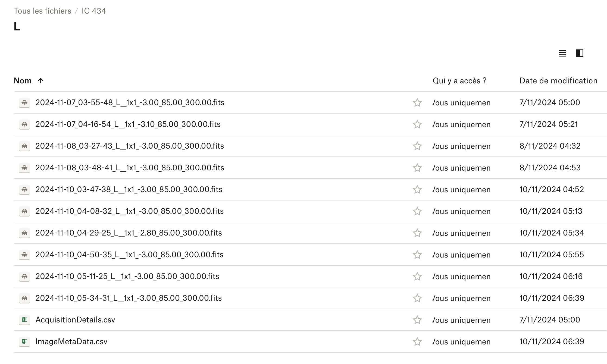Star the 2024-11-07_04-16-54 fits file
The image size is (607, 364).
[417, 124]
